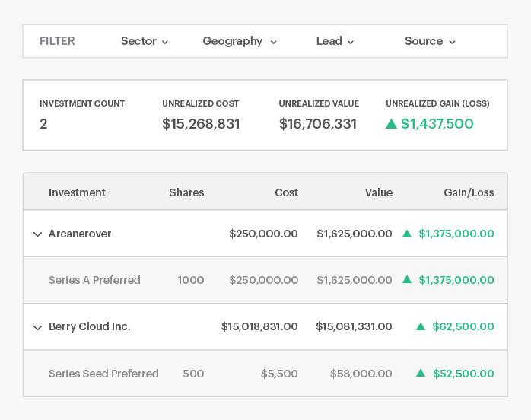Select Berry Cloud Inc. investment name
This screenshot has width=531, height=420.
coord(90,326)
